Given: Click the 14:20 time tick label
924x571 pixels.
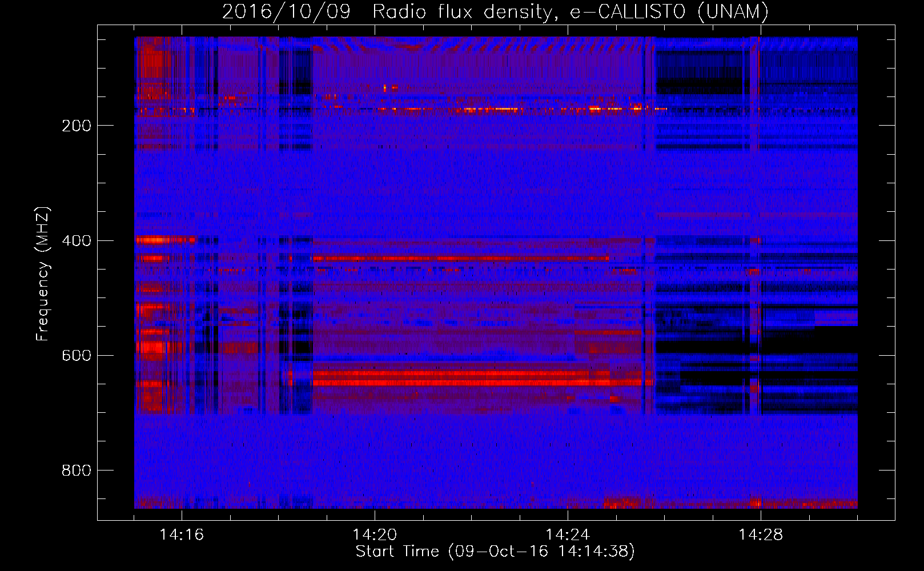Looking at the screenshot, I should [375, 535].
